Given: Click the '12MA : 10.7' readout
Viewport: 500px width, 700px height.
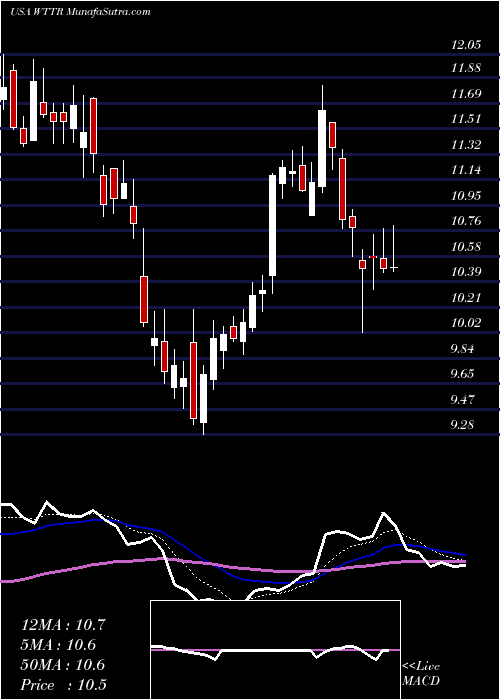Looking at the screenshot, I should pos(63,625).
